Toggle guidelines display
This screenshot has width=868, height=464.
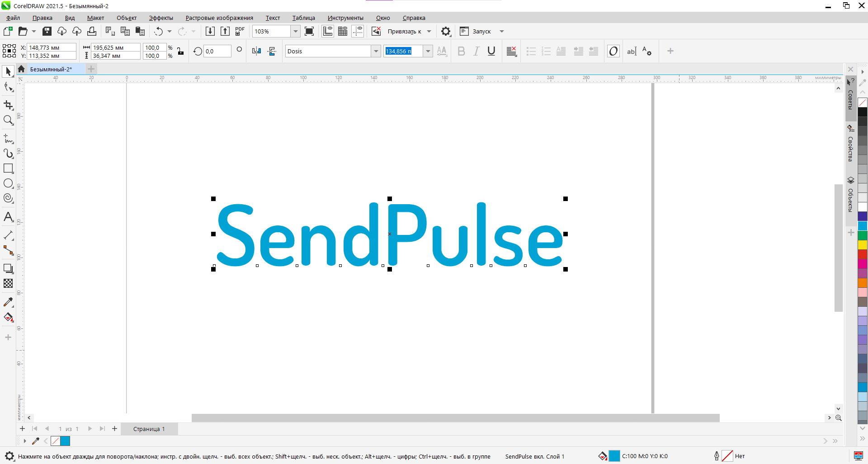358,31
